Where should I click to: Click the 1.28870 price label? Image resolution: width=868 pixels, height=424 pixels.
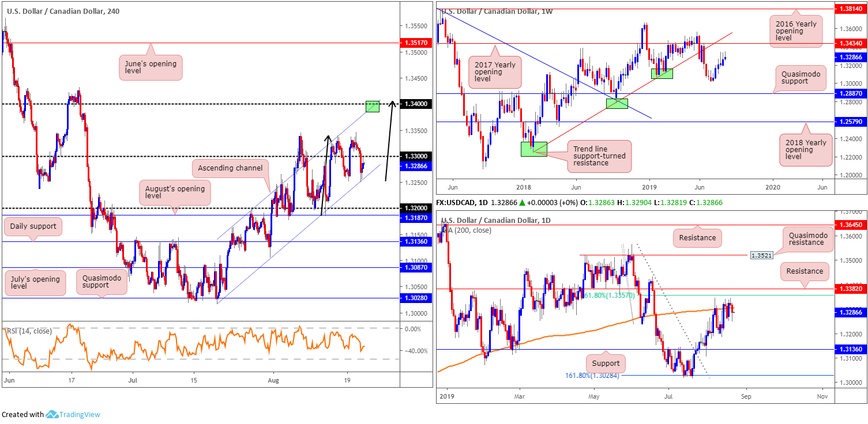coord(851,93)
